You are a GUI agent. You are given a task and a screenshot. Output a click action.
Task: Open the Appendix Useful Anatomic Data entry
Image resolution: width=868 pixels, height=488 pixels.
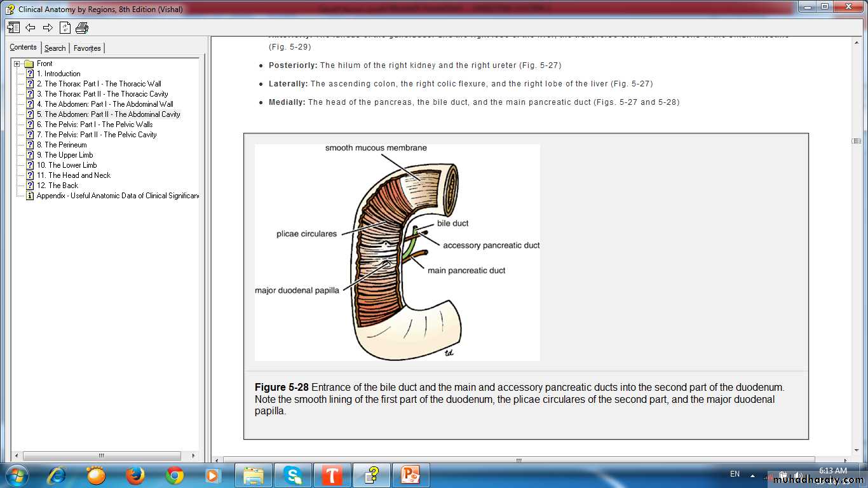(x=117, y=196)
